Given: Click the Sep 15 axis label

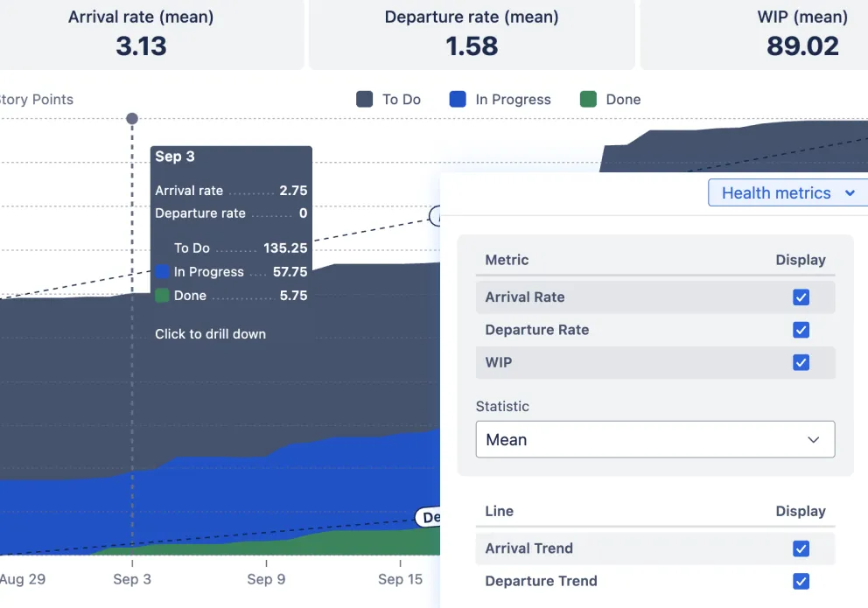Looking at the screenshot, I should (x=400, y=579).
